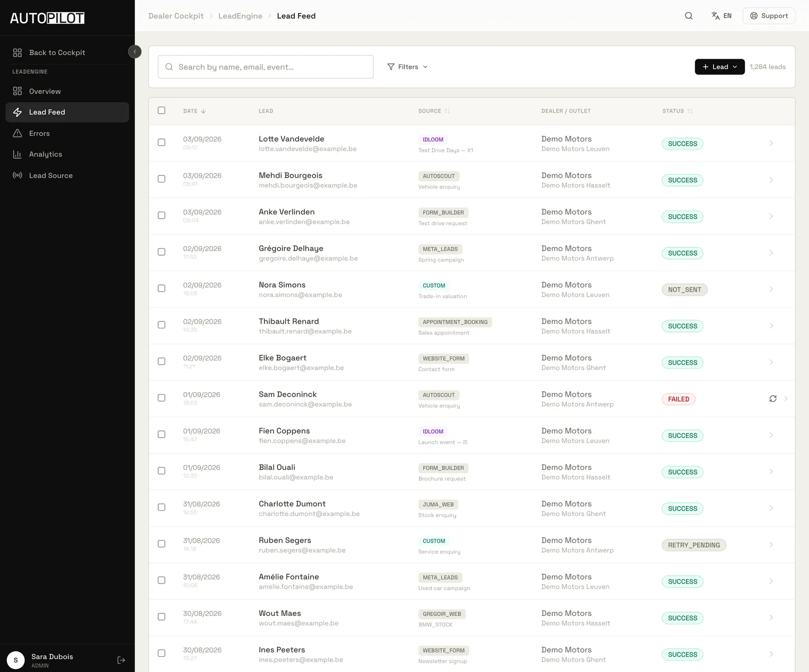Click the FAILED status badge
Viewport: 809px width, 672px height.
679,399
